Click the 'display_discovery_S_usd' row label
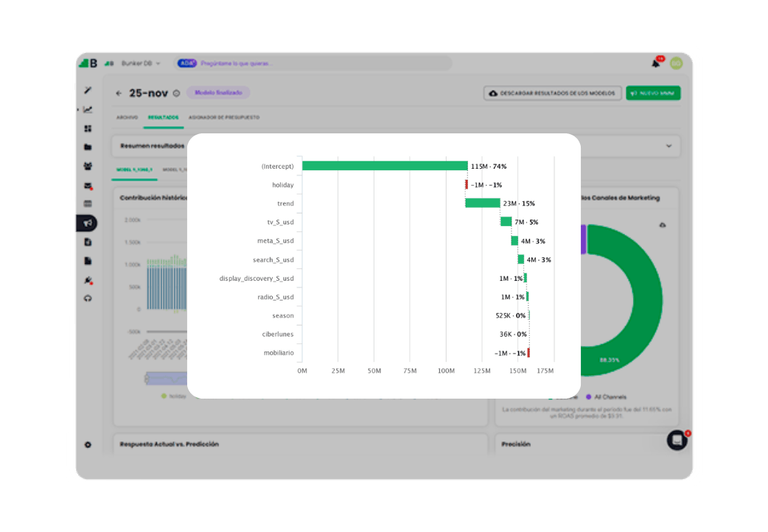This screenshot has height=532, width=768. click(256, 279)
